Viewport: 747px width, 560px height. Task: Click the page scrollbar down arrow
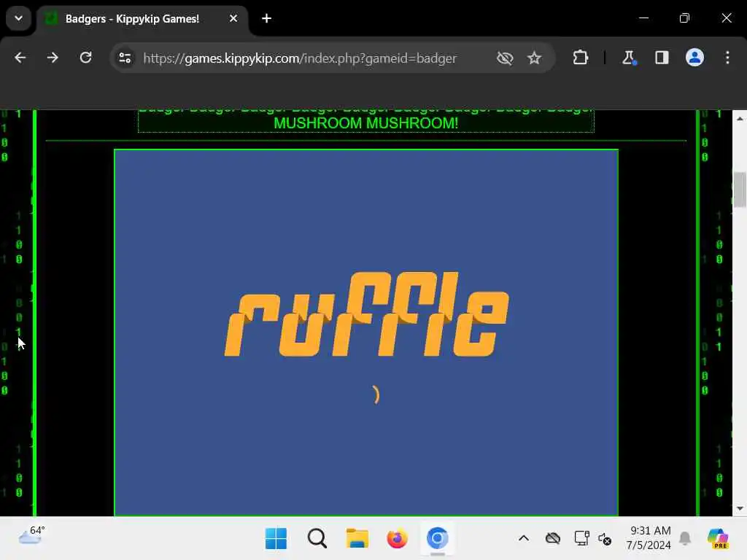740,508
